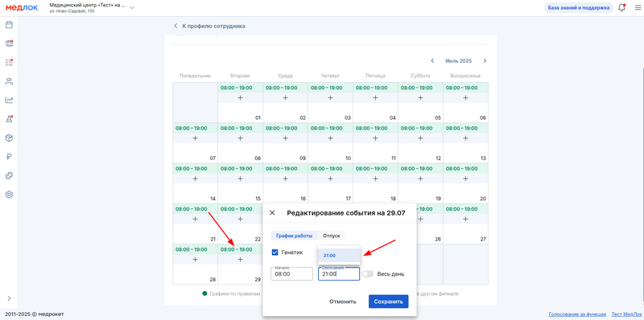Expand the medical center branch selector
The width and height of the screenshot is (644, 320).
click(132, 7)
